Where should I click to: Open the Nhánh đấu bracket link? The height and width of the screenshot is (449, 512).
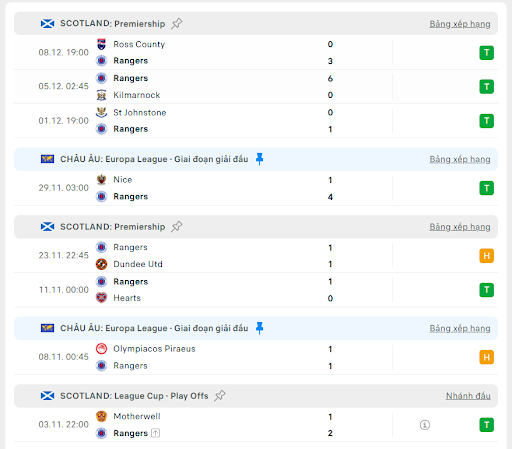468,396
